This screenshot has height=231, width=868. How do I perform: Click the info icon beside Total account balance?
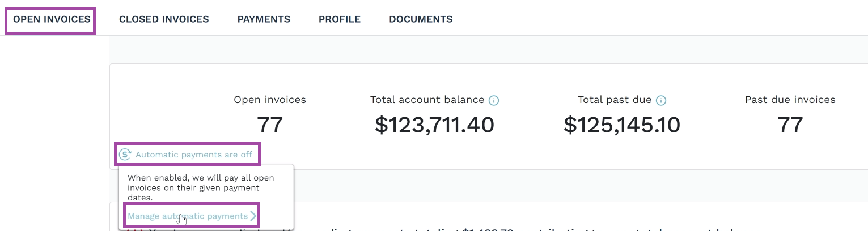click(494, 100)
